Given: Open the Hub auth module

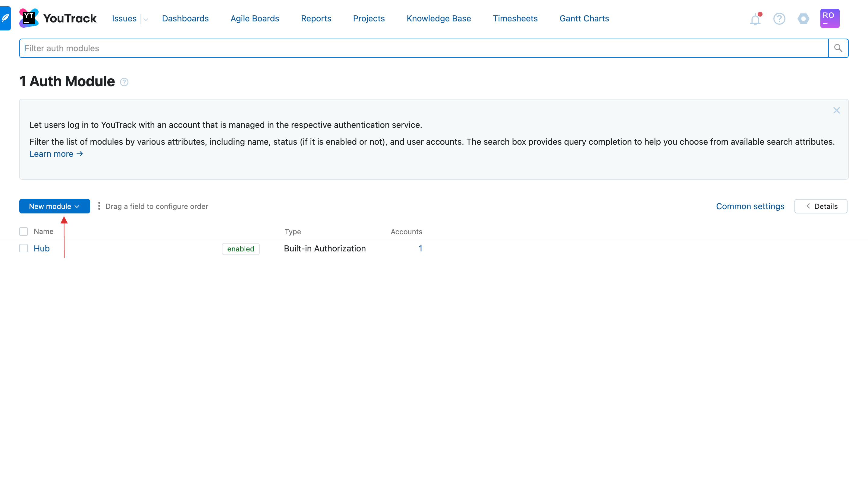Looking at the screenshot, I should point(42,248).
